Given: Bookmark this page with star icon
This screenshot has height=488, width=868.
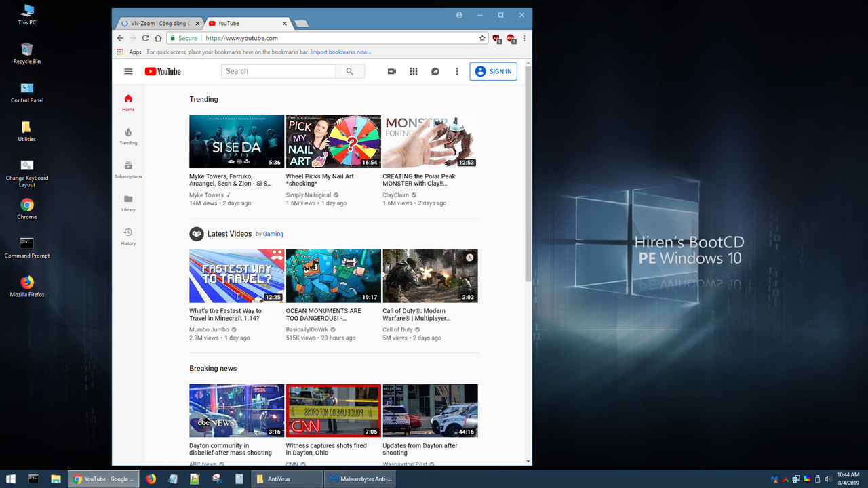Looking at the screenshot, I should (482, 39).
